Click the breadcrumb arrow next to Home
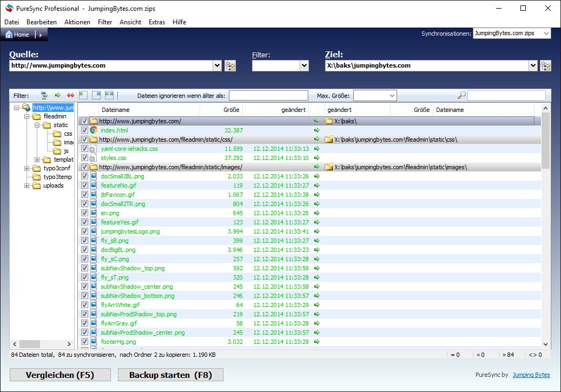This screenshot has width=561, height=392. (x=41, y=35)
